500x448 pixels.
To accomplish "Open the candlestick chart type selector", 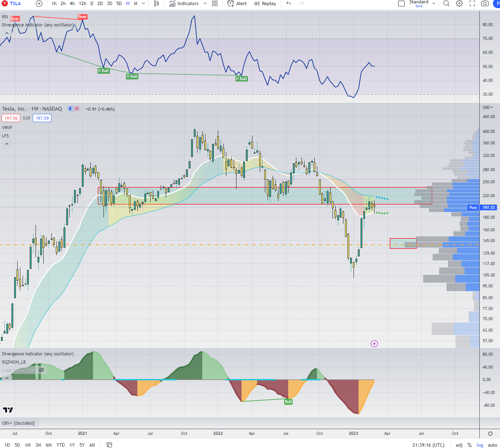I will click(x=156, y=3).
